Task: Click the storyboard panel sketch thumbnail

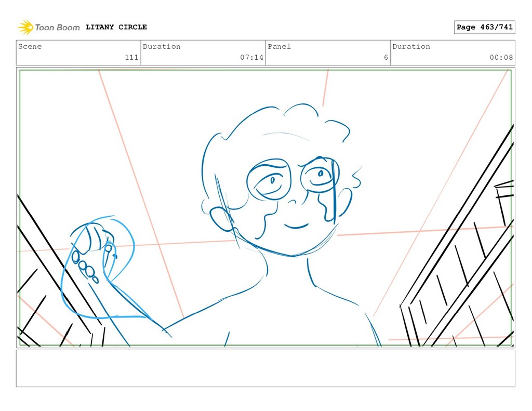Action: (265, 207)
